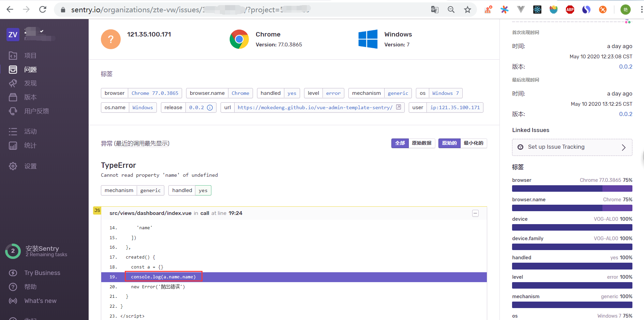Click the orange circle extension icon
Image resolution: width=644 pixels, height=320 pixels.
pyautogui.click(x=603, y=10)
